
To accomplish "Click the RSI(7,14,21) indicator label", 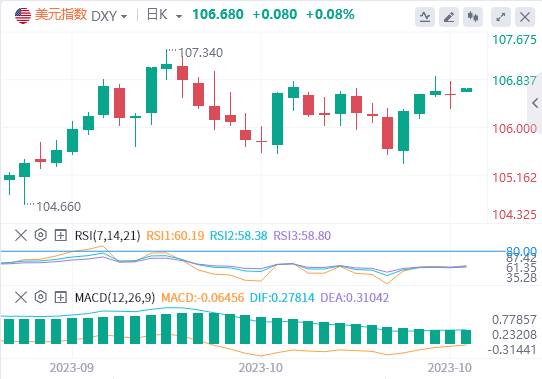I will [108, 235].
